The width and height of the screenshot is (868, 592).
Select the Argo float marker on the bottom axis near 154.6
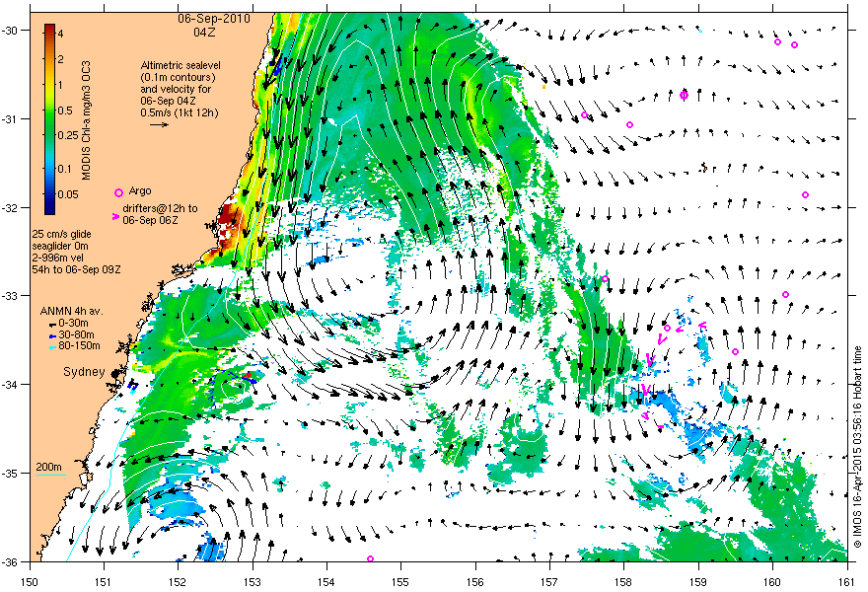point(370,558)
